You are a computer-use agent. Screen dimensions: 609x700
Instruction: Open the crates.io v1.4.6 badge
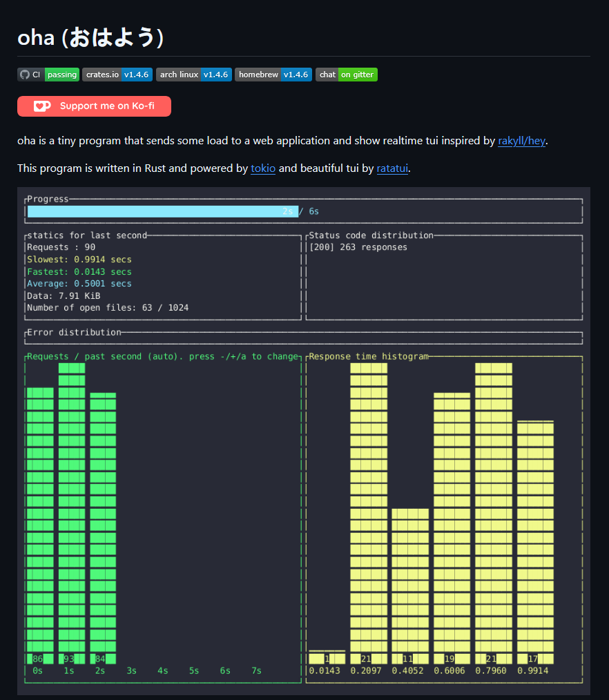pyautogui.click(x=117, y=75)
